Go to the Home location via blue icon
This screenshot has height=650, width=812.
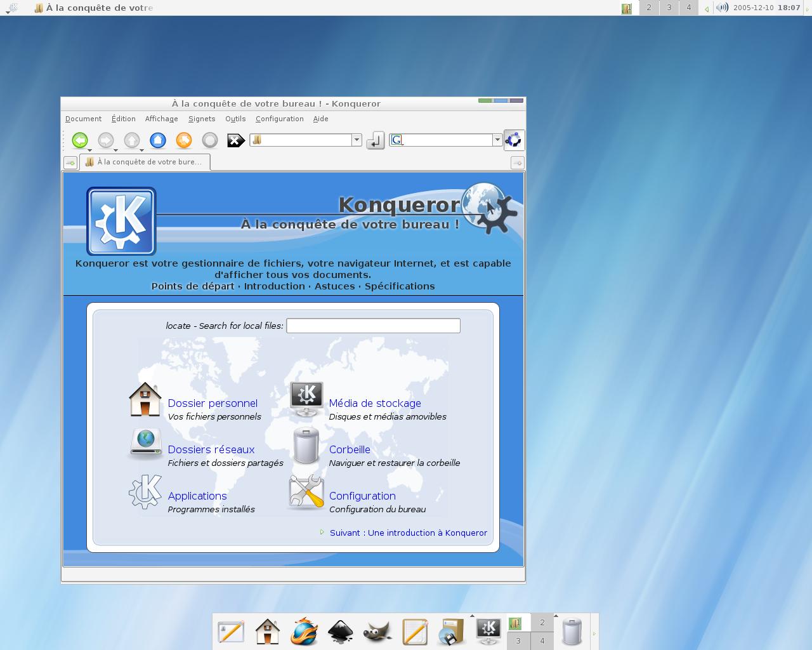click(x=158, y=140)
